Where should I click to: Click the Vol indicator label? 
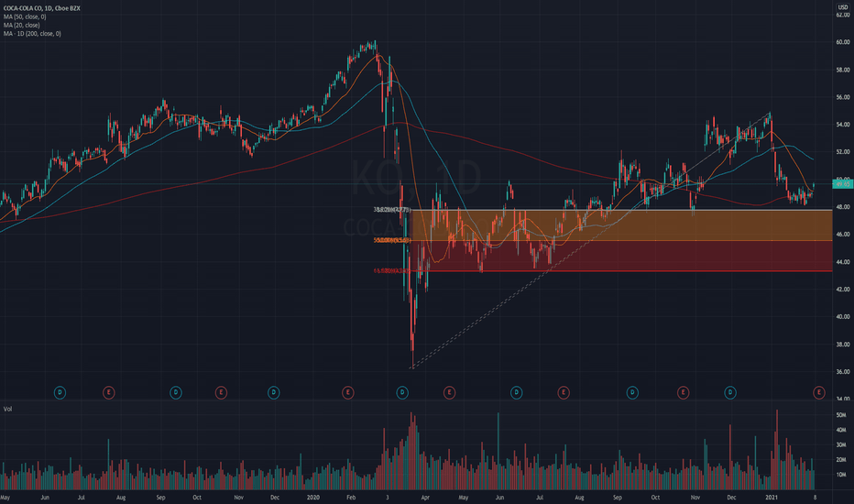pyautogui.click(x=7, y=409)
